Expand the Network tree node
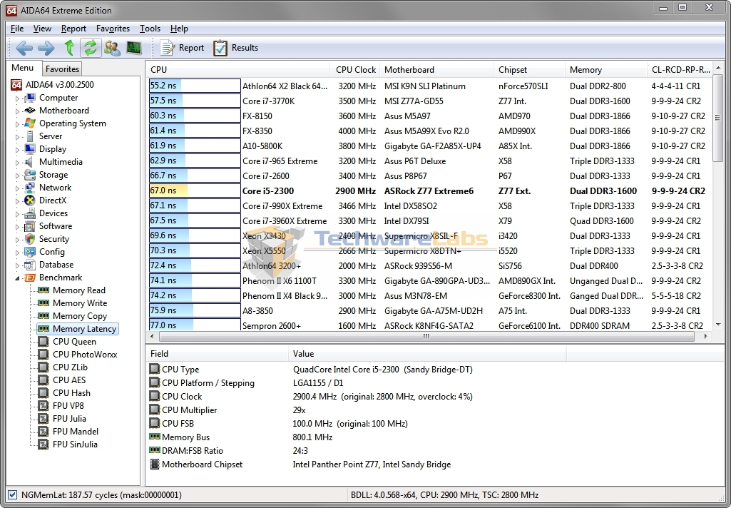731x508 pixels. (17, 188)
